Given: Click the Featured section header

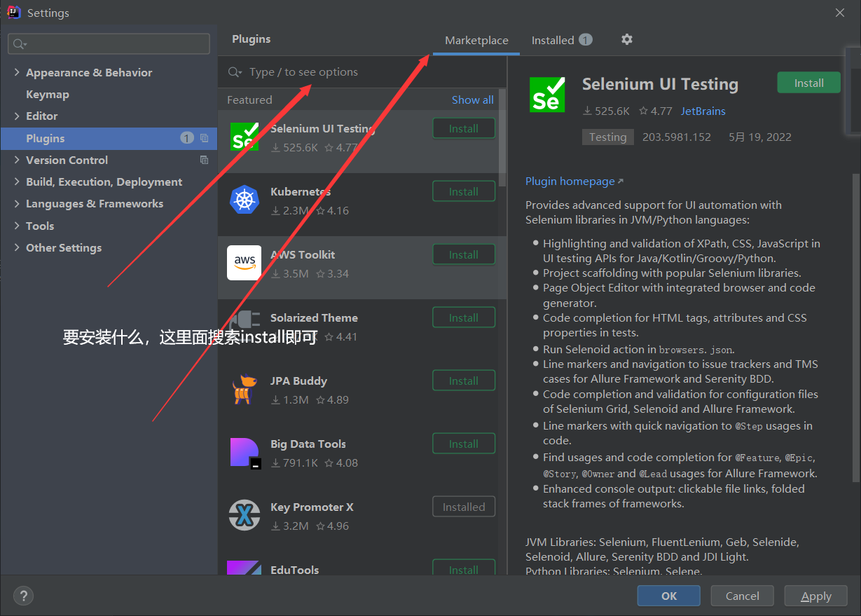Looking at the screenshot, I should click(249, 100).
